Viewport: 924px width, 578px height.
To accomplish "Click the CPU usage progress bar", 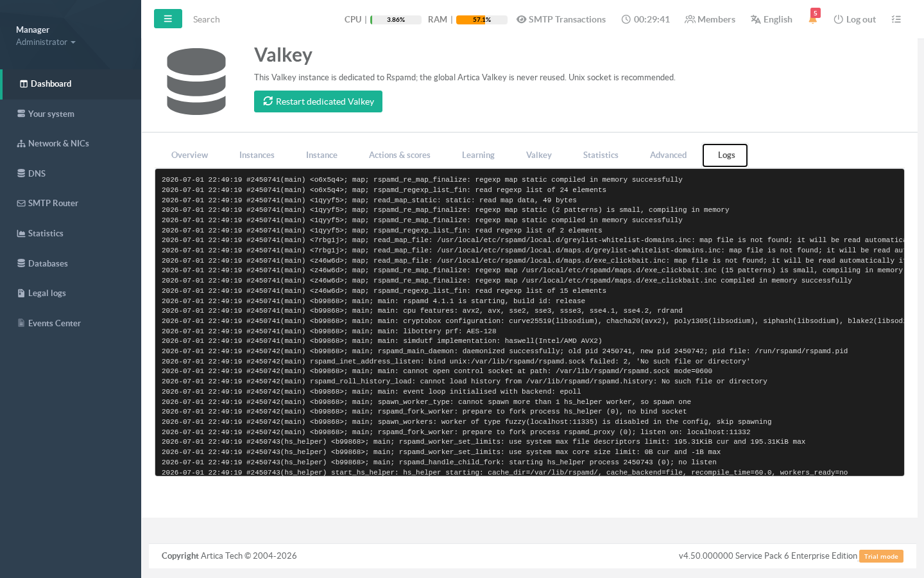I will (396, 20).
